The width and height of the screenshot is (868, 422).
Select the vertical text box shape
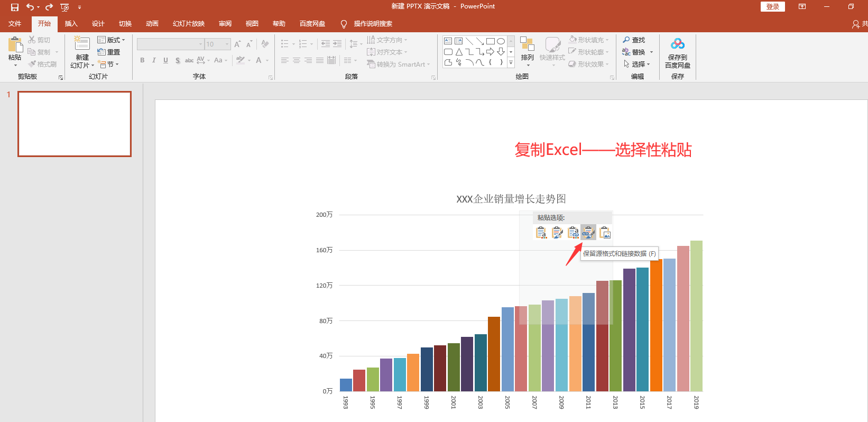point(458,41)
